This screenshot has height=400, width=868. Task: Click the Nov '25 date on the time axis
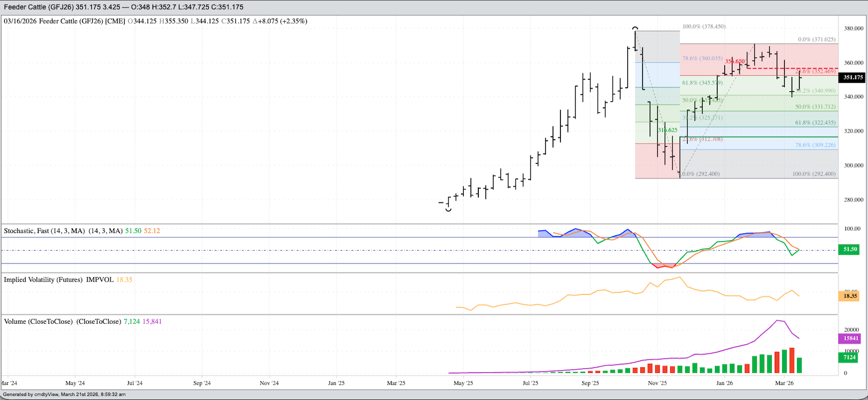[657, 383]
